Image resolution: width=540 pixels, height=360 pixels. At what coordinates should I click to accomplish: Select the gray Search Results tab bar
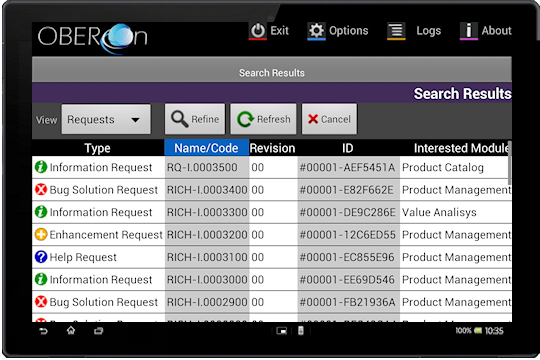click(x=272, y=70)
